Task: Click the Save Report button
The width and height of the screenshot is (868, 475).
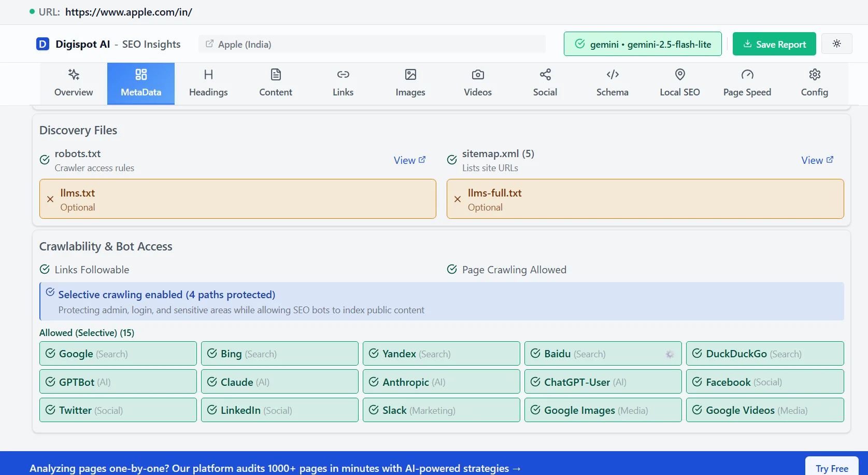Action: point(774,44)
